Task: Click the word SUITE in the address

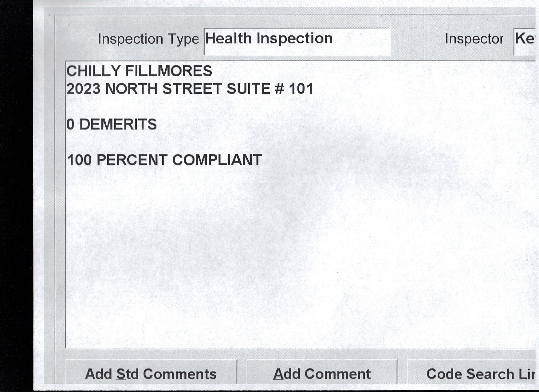Action: click(x=248, y=89)
